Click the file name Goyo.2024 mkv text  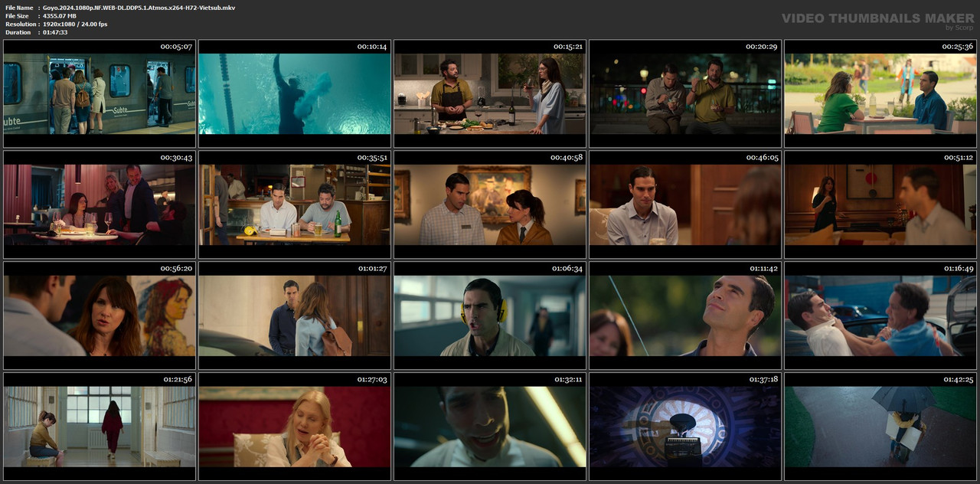[139, 8]
